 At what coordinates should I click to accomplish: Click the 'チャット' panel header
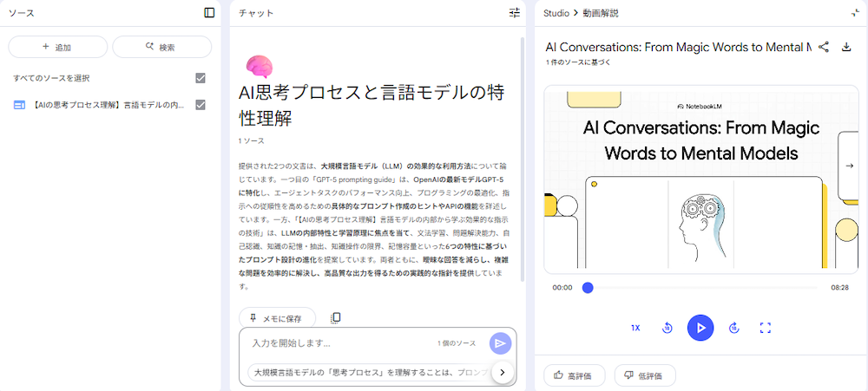click(256, 13)
